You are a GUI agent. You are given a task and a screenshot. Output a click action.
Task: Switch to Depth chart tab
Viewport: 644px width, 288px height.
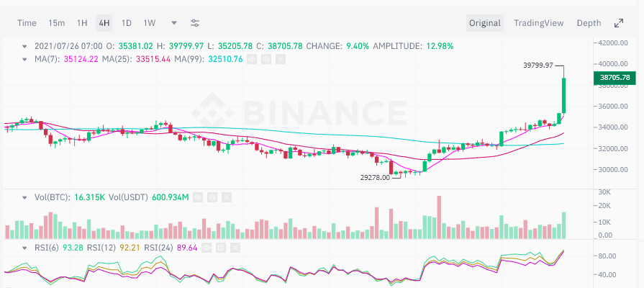pos(589,23)
